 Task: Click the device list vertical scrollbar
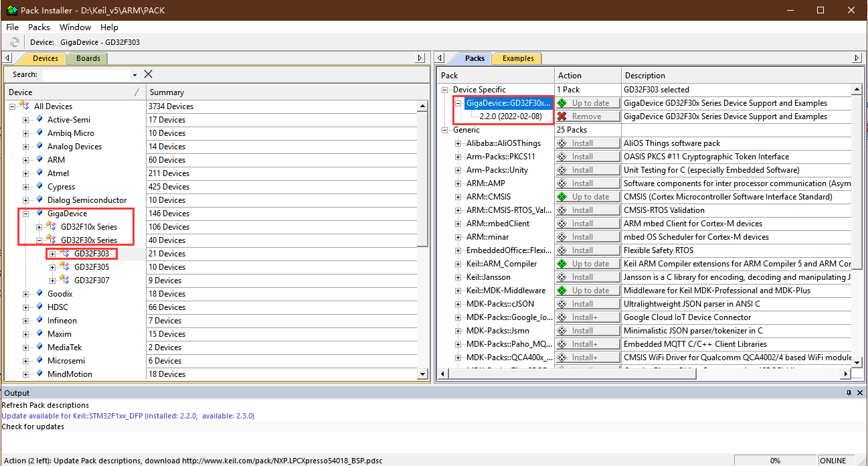pyautogui.click(x=422, y=240)
